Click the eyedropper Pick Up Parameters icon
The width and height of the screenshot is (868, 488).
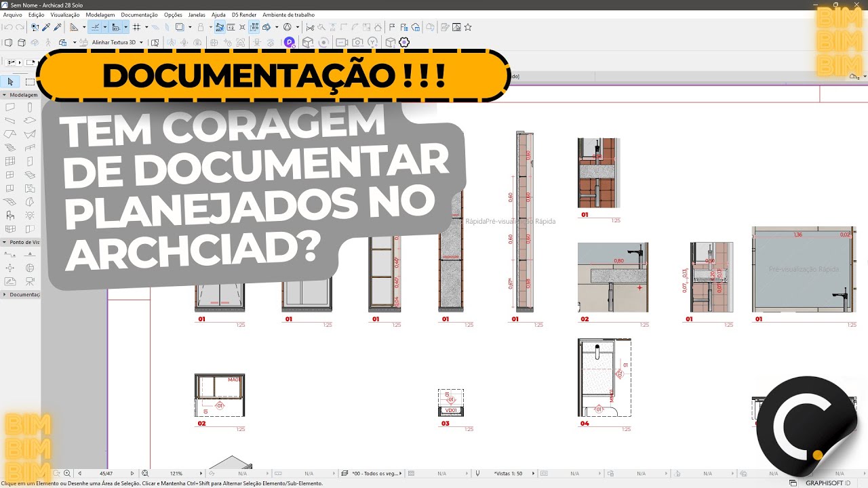coord(46,27)
